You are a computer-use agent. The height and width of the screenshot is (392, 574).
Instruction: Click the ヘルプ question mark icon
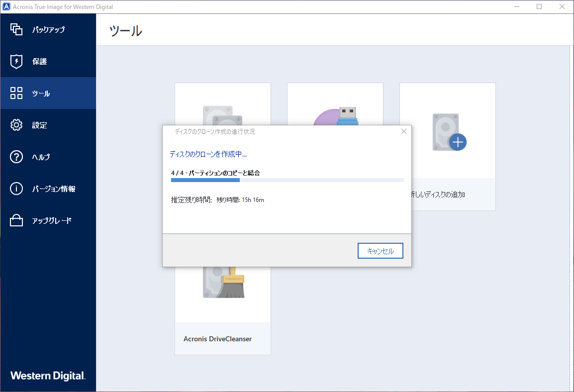[16, 157]
